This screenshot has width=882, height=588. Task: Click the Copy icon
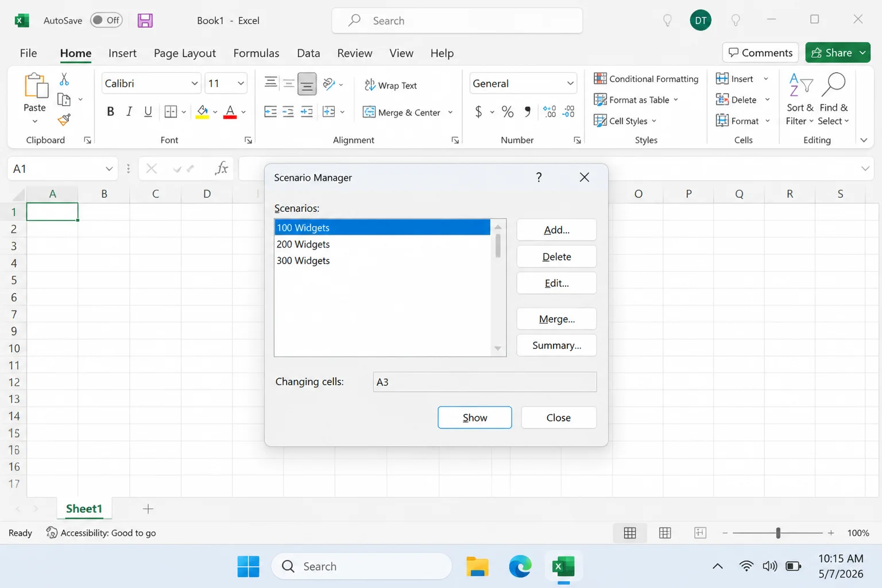pos(64,100)
